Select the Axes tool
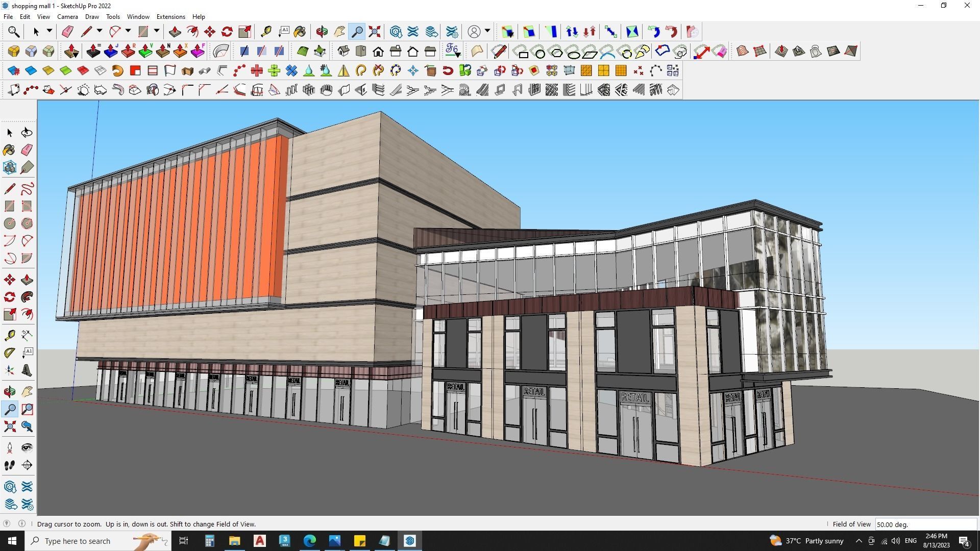The width and height of the screenshot is (980, 551). click(10, 370)
